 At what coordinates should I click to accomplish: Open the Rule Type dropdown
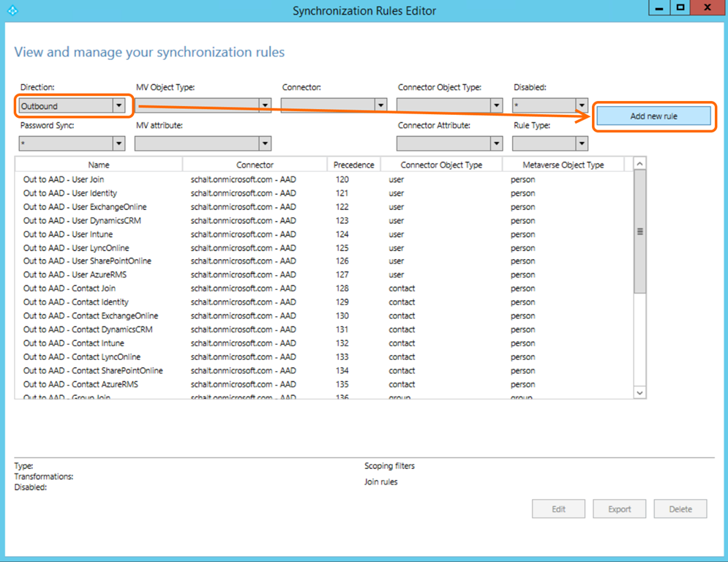tap(550, 144)
